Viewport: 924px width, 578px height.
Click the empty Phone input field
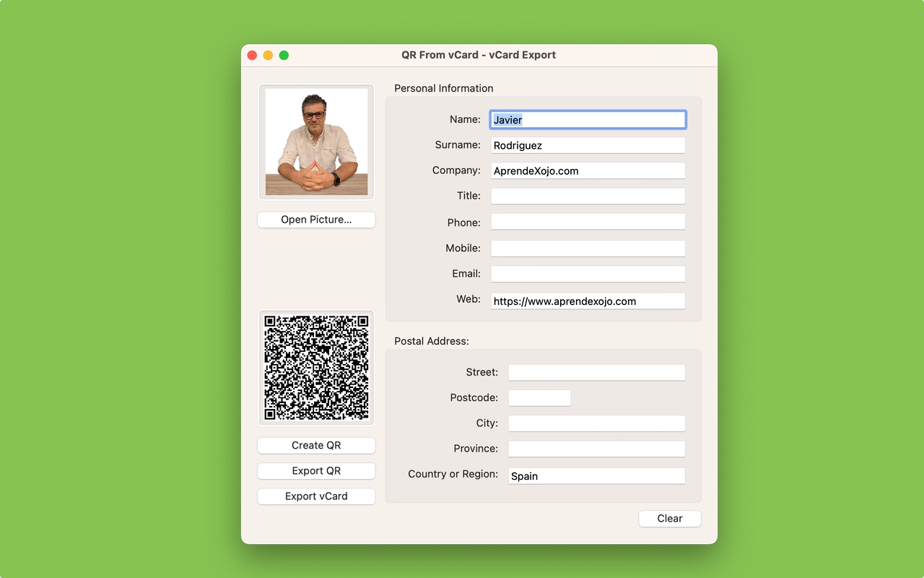tap(588, 222)
